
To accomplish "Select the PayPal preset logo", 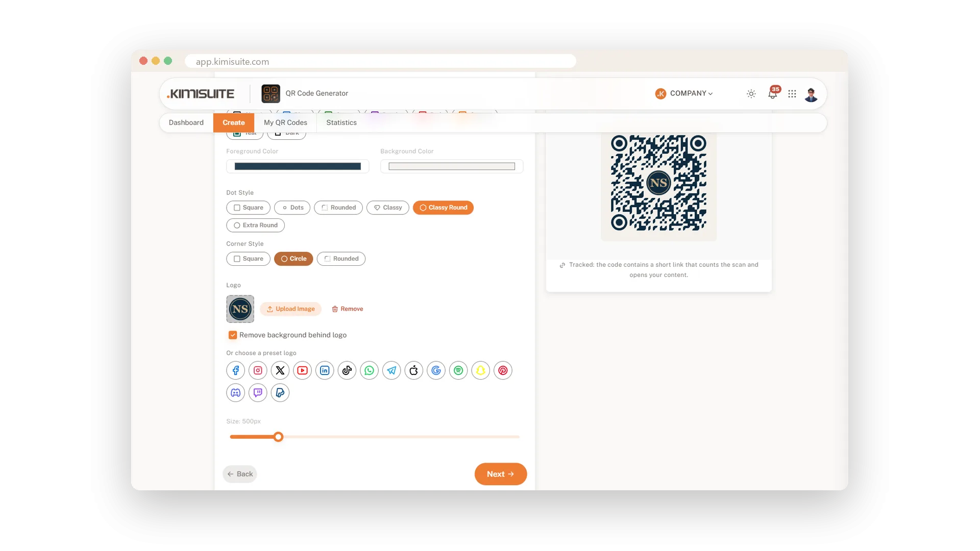I will point(280,393).
